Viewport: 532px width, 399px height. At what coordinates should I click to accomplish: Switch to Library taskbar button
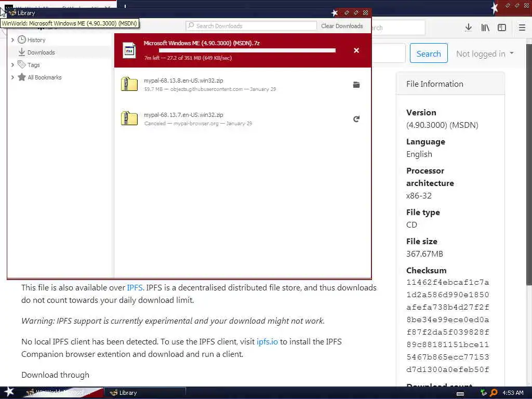tap(145, 393)
